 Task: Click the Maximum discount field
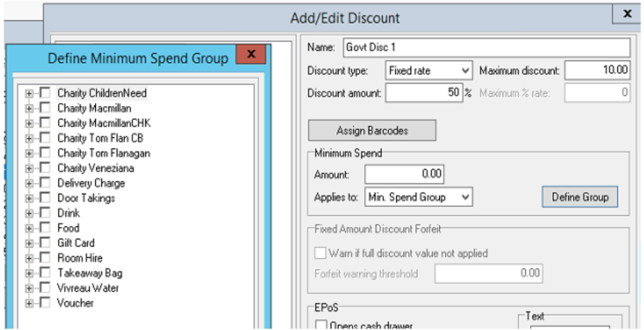pyautogui.click(x=597, y=71)
